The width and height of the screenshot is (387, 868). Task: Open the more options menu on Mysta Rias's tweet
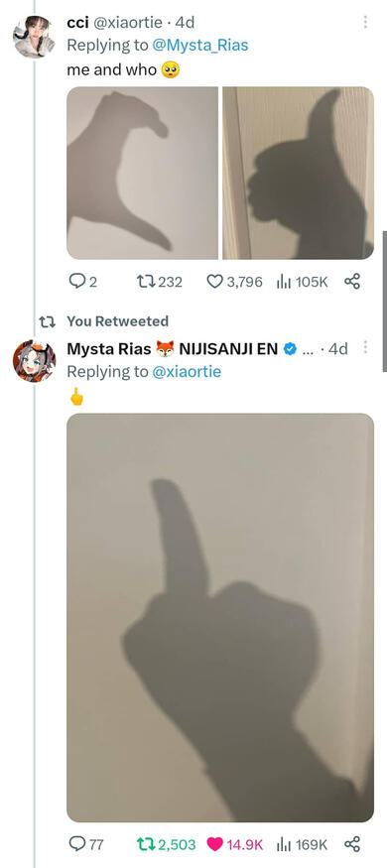tap(365, 347)
